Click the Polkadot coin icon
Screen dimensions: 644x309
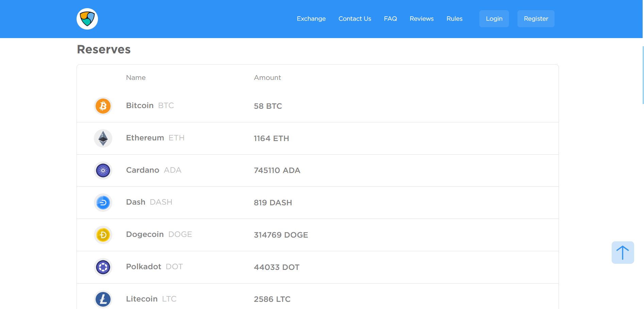[103, 267]
